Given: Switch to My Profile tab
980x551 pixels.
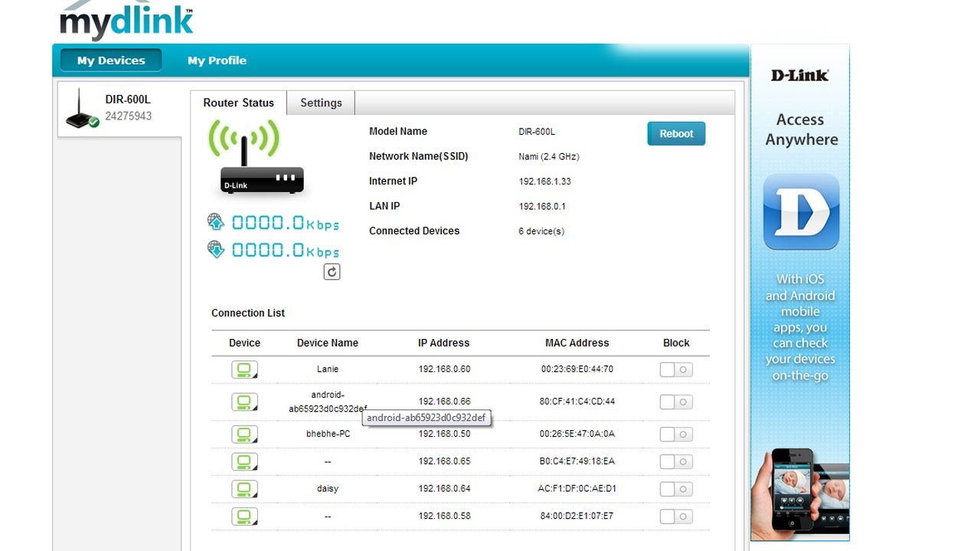Looking at the screenshot, I should tap(217, 60).
